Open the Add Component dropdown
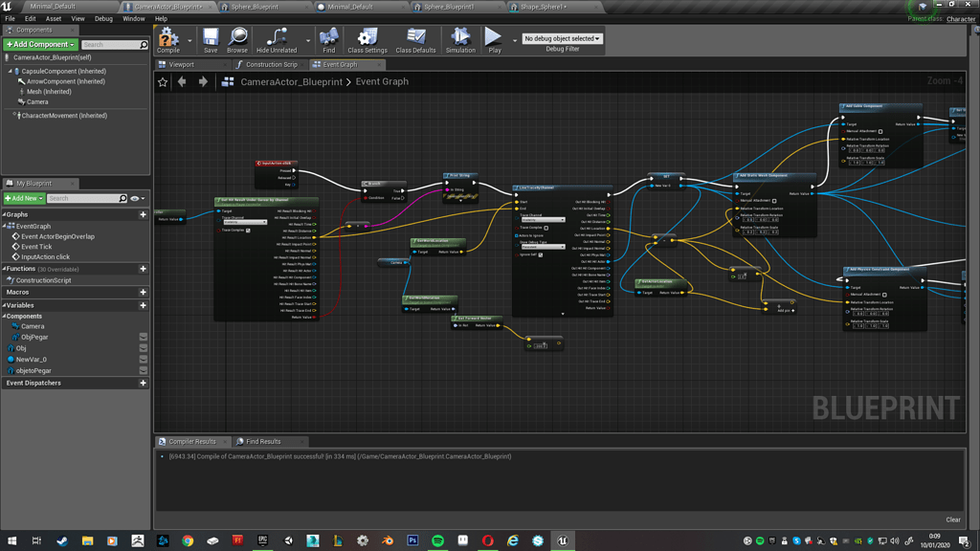 (x=39, y=44)
